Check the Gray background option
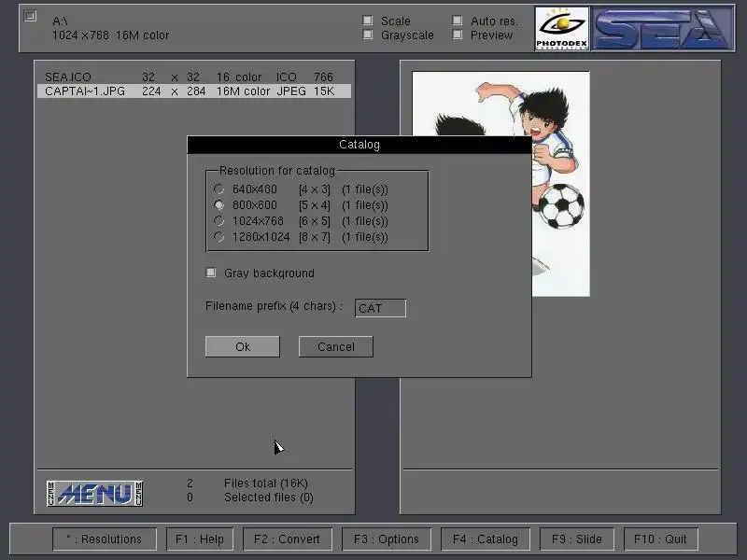The width and height of the screenshot is (747, 560). coord(211,273)
